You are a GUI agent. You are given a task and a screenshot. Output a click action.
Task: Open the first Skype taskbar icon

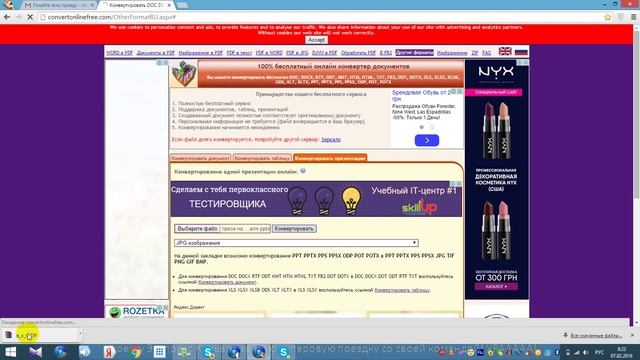click(x=209, y=352)
